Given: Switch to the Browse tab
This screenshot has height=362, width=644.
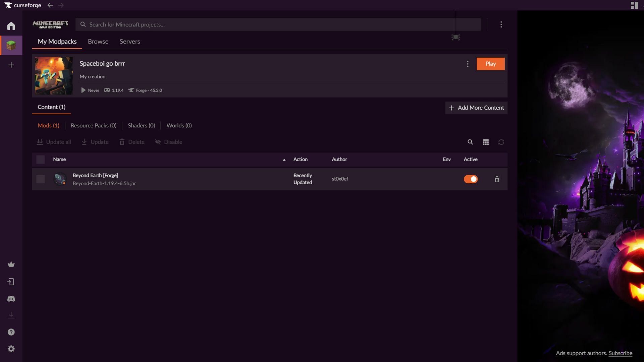Looking at the screenshot, I should [98, 41].
